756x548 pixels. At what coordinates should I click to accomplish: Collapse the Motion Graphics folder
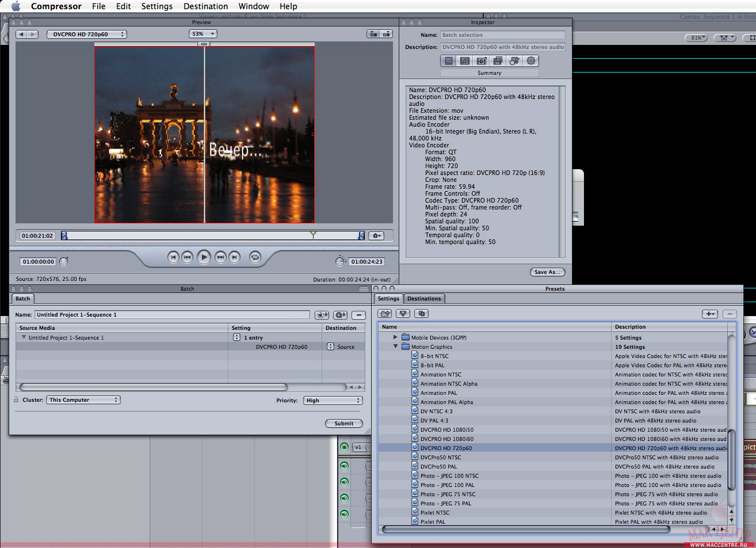tap(395, 347)
